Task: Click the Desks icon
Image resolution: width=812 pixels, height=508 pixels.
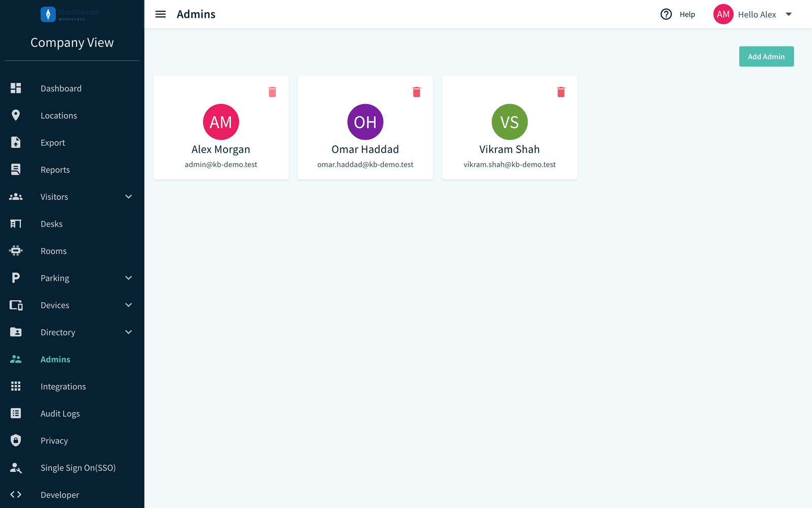Action: click(x=16, y=224)
